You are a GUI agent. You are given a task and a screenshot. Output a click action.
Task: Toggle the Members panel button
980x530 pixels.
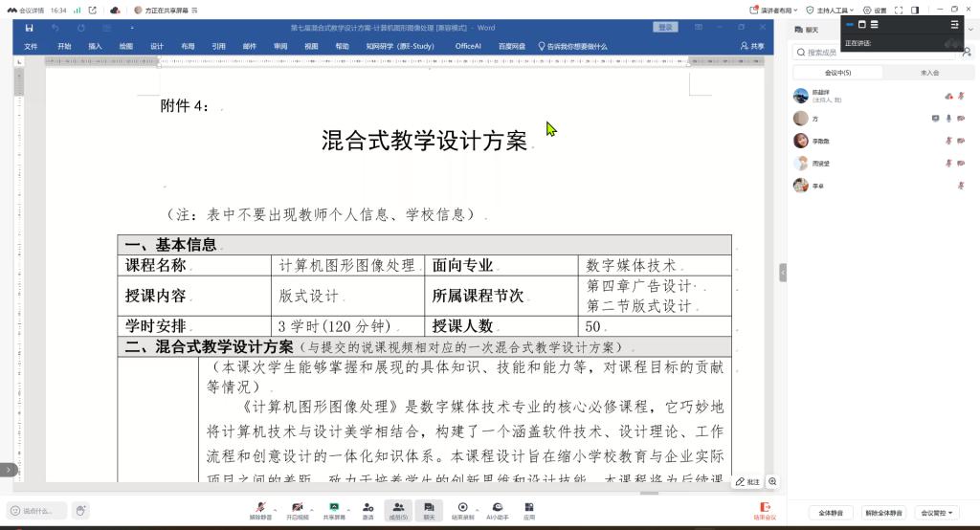click(x=398, y=511)
